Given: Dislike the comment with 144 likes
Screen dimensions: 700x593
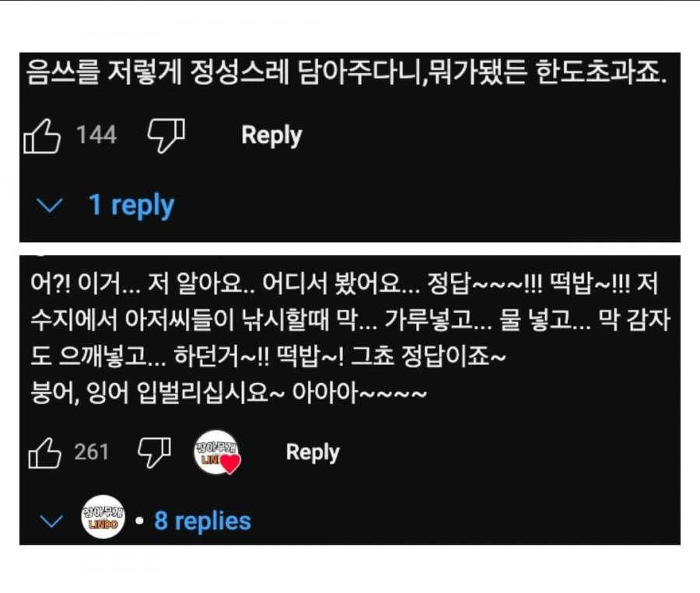Looking at the screenshot, I should (x=166, y=137).
